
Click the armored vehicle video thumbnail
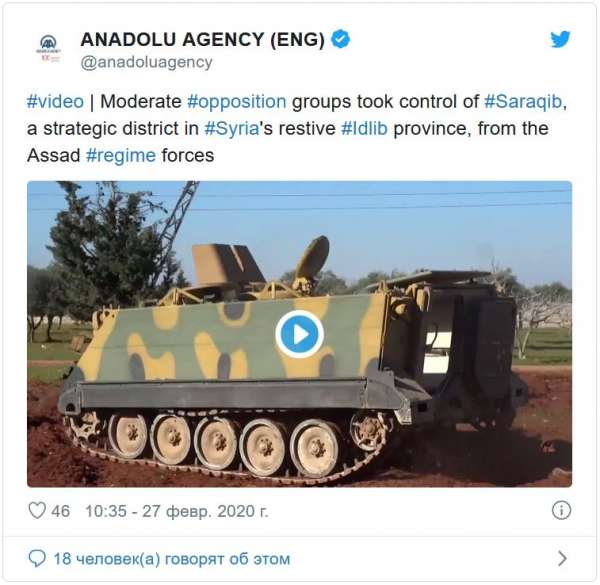coord(300,334)
